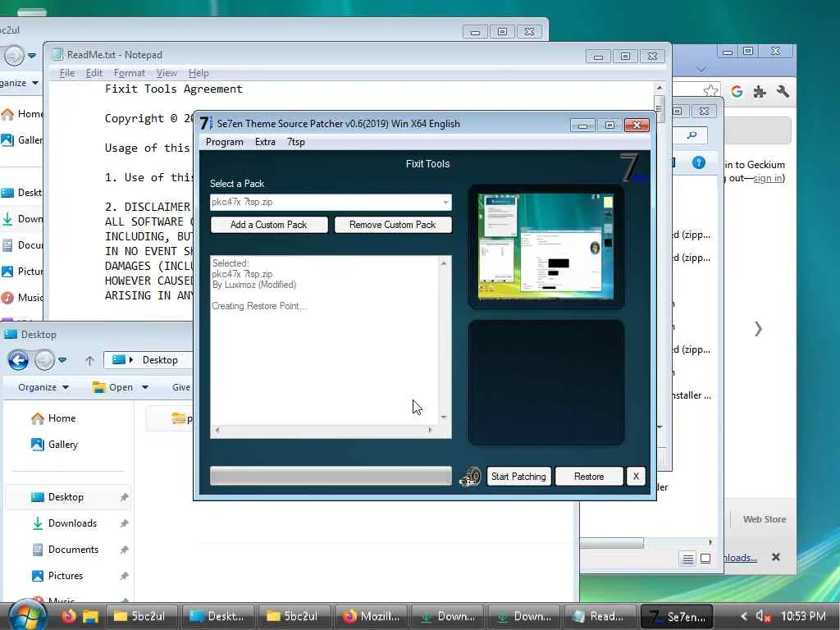
Task: Click log box scroll up arrow
Action: click(x=444, y=263)
